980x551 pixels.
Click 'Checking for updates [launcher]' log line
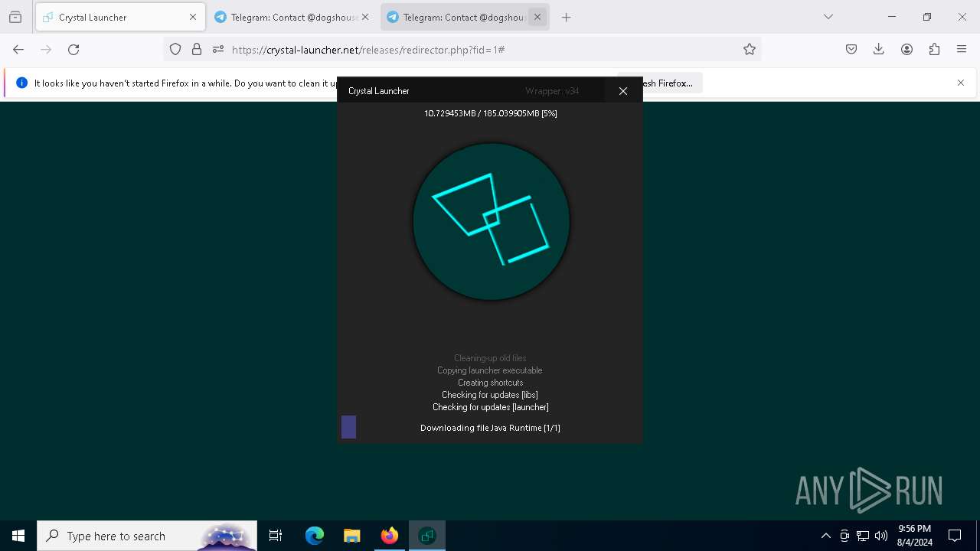pyautogui.click(x=491, y=407)
